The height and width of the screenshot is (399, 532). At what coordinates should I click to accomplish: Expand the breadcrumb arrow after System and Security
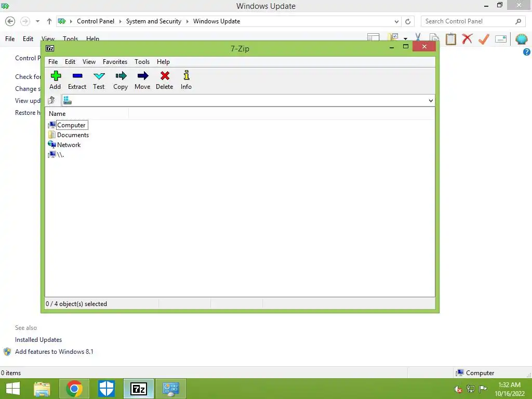(187, 21)
